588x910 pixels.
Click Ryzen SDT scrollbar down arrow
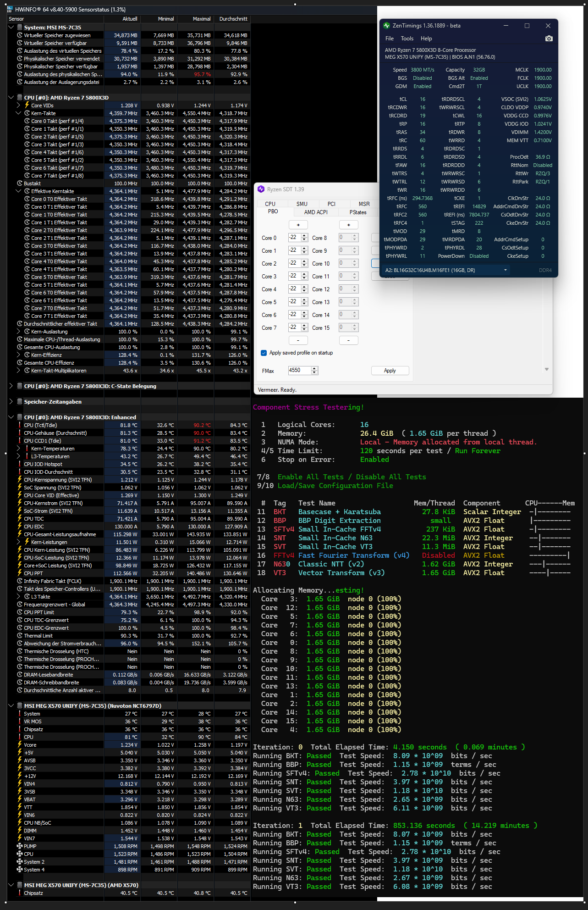(x=546, y=369)
